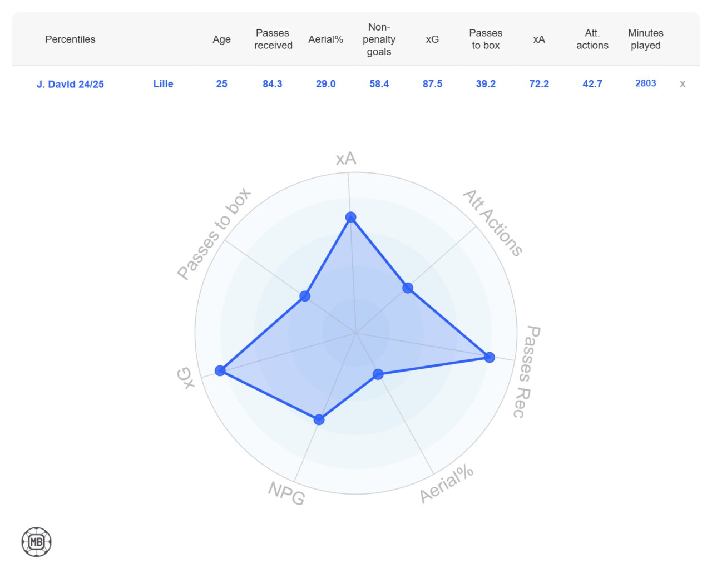Sort by Age column header
This screenshot has width=712, height=588.
(221, 39)
